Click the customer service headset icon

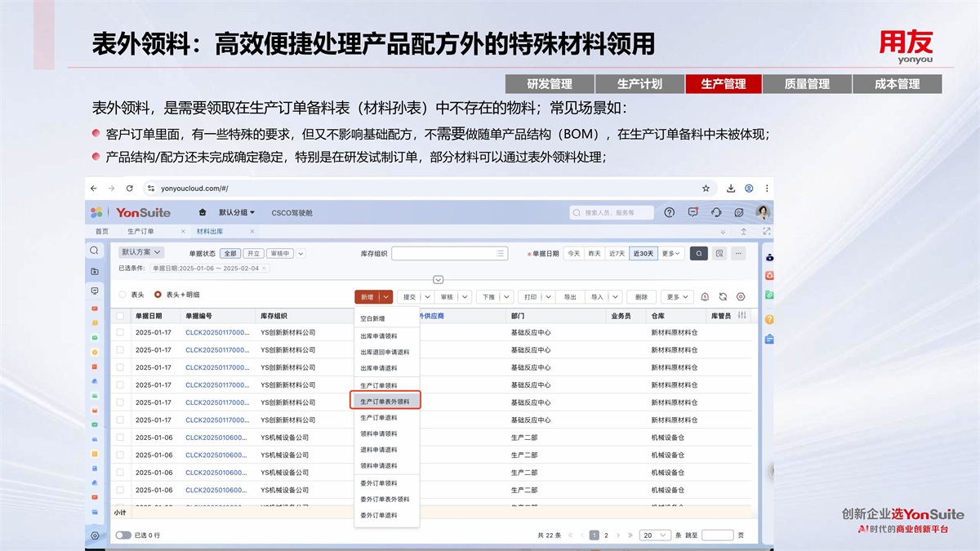click(x=716, y=212)
